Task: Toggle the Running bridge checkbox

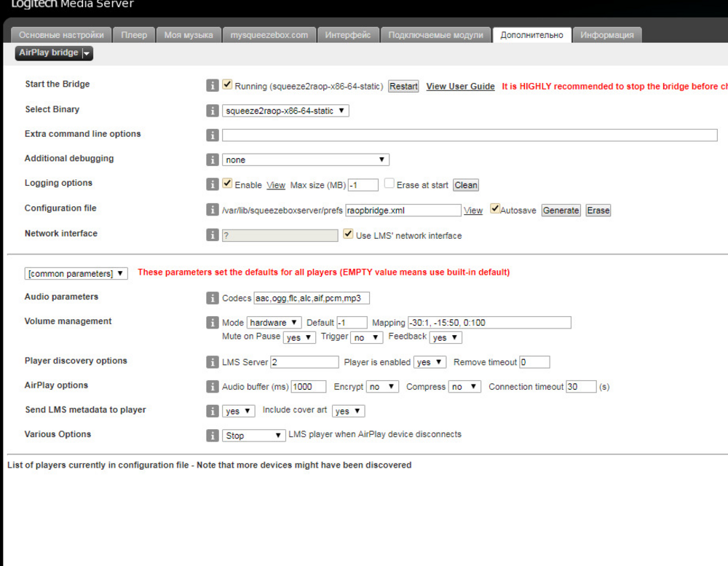Action: 227,84
